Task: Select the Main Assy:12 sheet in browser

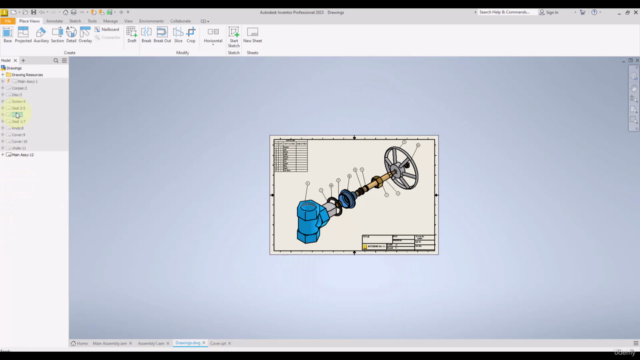Action: coord(22,155)
